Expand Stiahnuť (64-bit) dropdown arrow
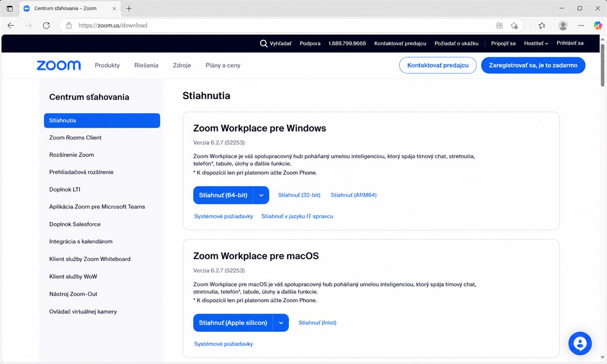Screen dimensions: 607x364 click(x=261, y=195)
